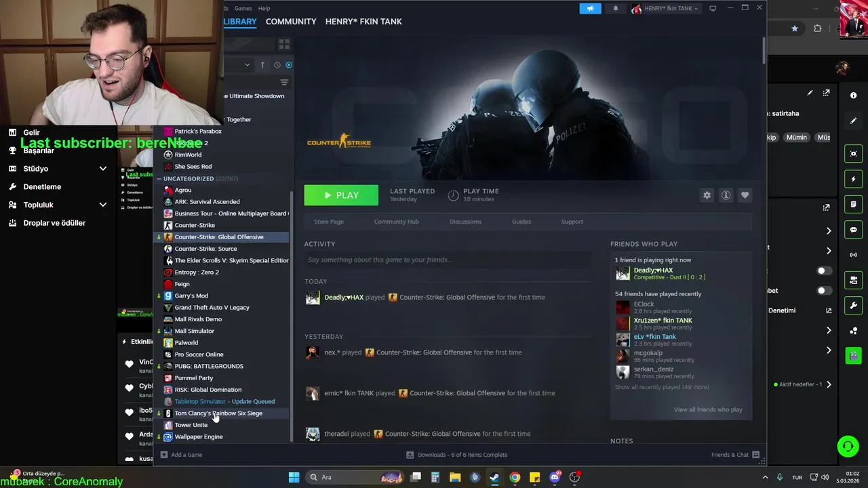Toggle the lower switch in Twitch quick actions
868x488 pixels.
click(824, 291)
